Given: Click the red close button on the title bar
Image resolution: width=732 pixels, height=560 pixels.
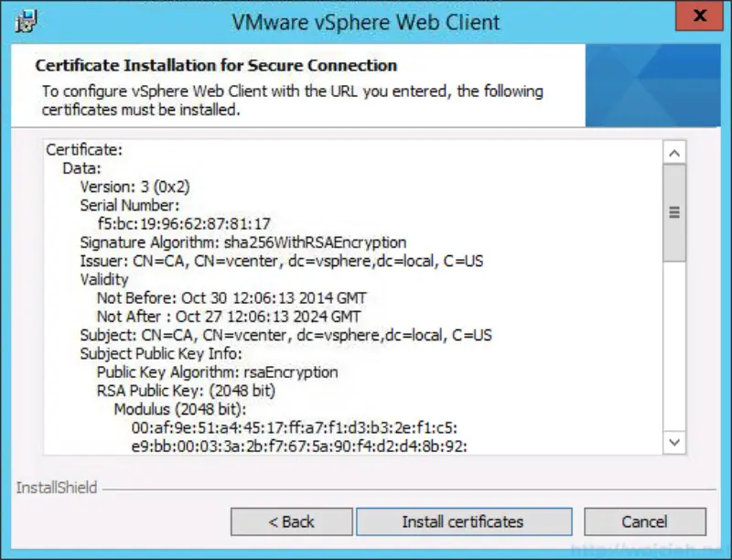Looking at the screenshot, I should pos(699,15).
